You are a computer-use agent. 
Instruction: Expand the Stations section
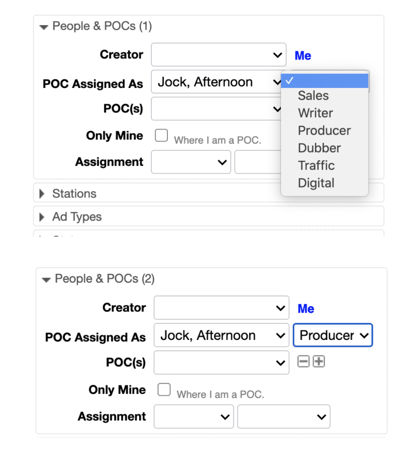(x=42, y=194)
